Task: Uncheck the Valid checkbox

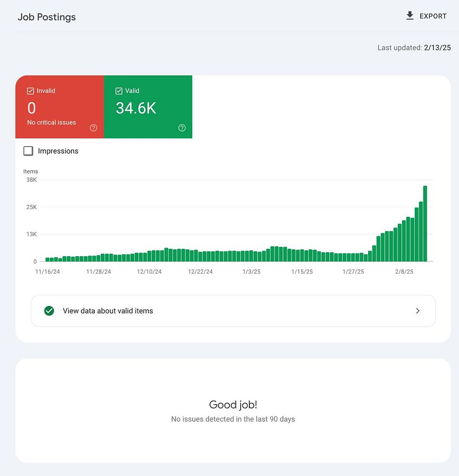Action: [119, 91]
